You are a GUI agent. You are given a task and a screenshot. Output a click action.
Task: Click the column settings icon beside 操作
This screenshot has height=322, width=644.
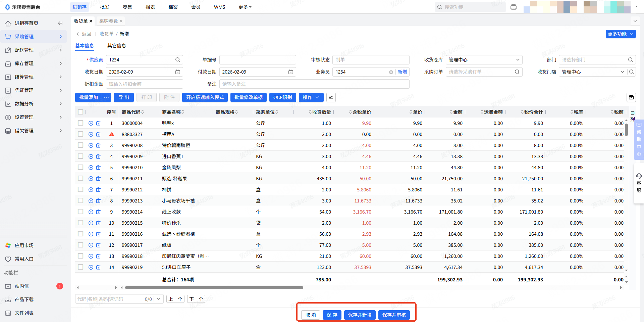331,97
